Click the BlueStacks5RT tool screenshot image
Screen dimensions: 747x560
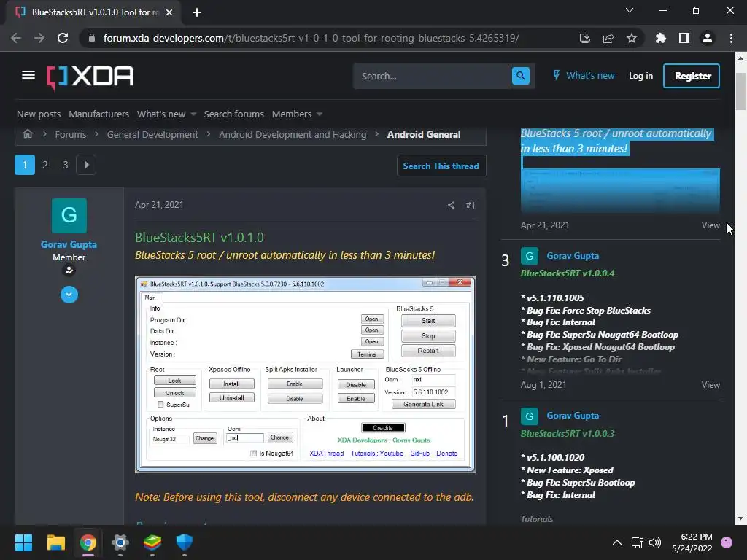(x=305, y=374)
